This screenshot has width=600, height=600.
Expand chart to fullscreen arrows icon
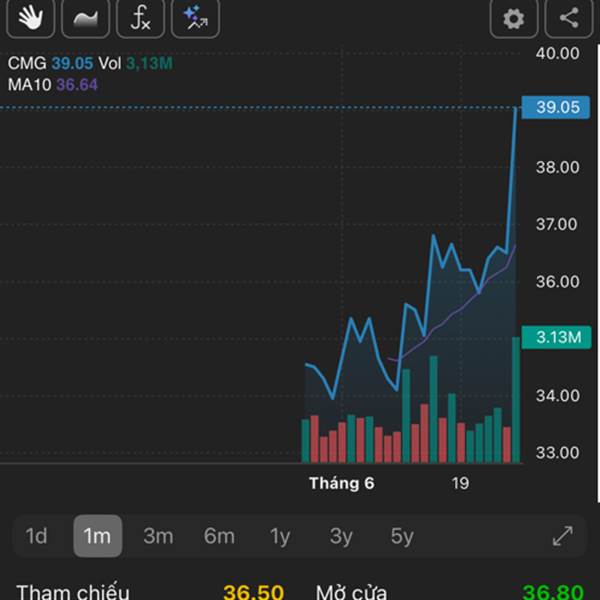click(x=563, y=536)
